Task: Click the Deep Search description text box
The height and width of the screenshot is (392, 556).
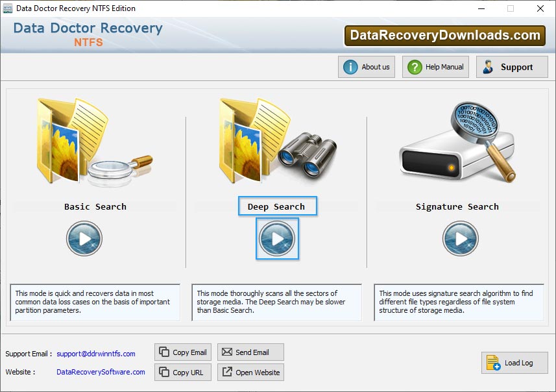Action: [x=276, y=302]
